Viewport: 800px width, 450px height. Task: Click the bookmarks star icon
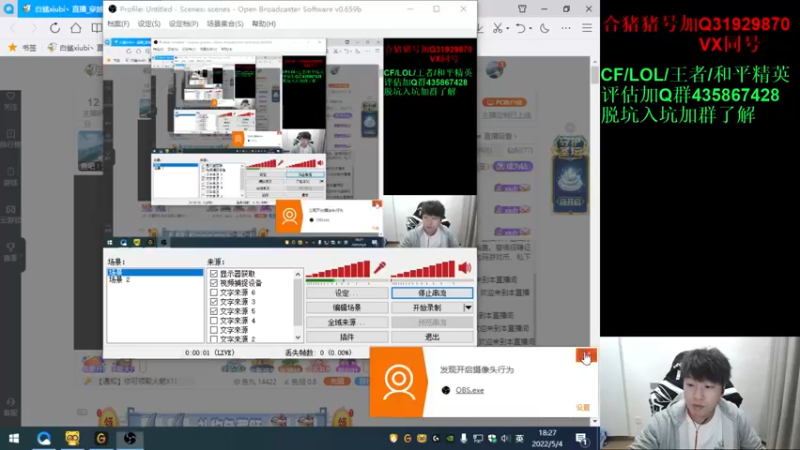pos(13,47)
